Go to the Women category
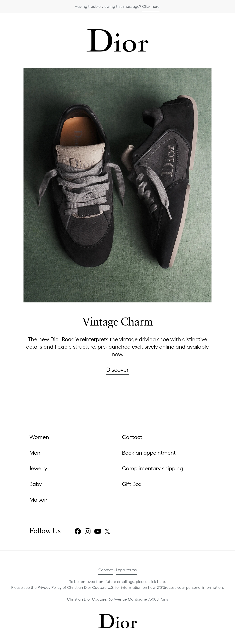 (x=39, y=437)
